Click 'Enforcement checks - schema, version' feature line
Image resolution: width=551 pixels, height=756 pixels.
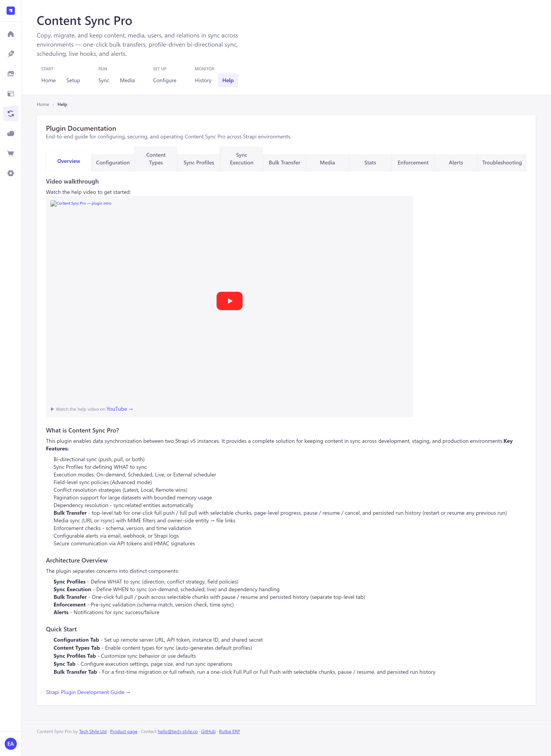tap(122, 528)
